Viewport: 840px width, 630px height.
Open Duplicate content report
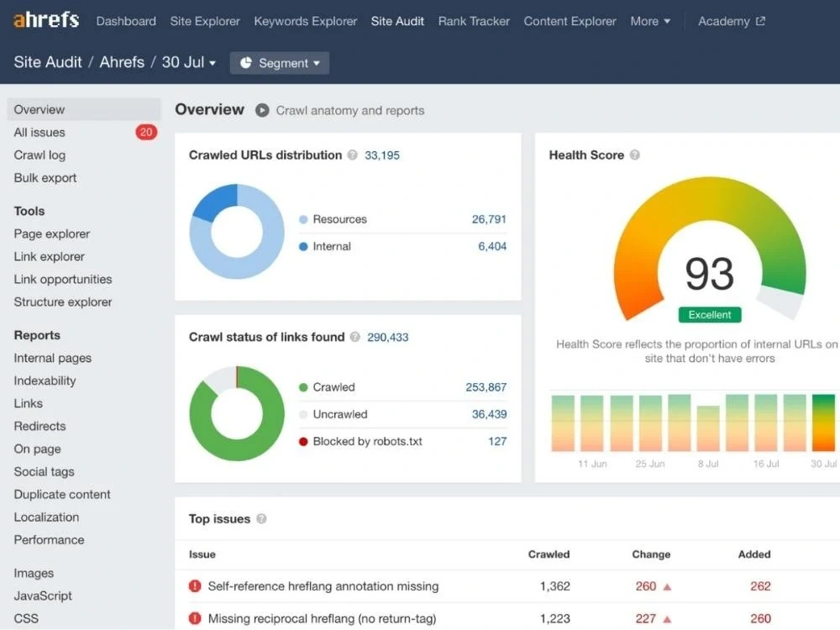click(62, 495)
